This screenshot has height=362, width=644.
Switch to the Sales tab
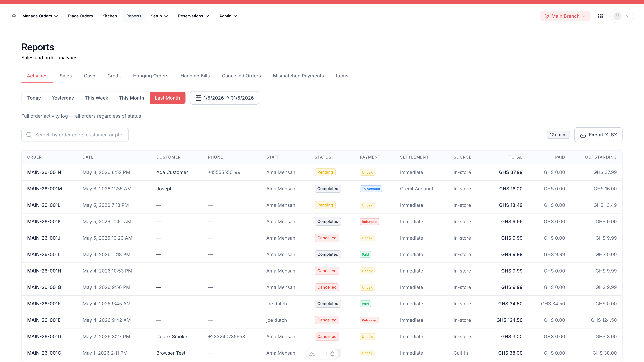tap(66, 76)
